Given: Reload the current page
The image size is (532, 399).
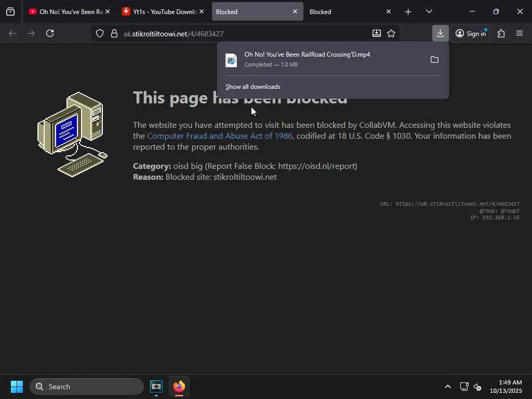Looking at the screenshot, I should coord(50,34).
